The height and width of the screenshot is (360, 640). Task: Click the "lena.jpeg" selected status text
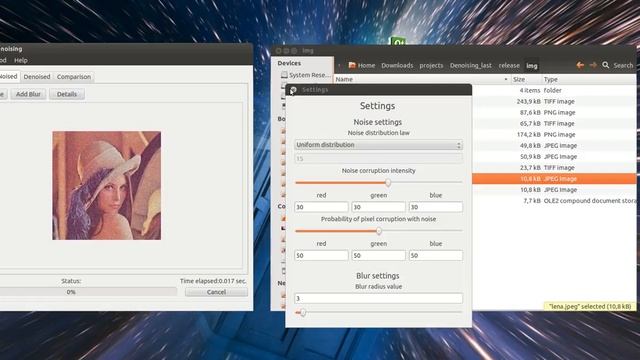tap(590, 306)
